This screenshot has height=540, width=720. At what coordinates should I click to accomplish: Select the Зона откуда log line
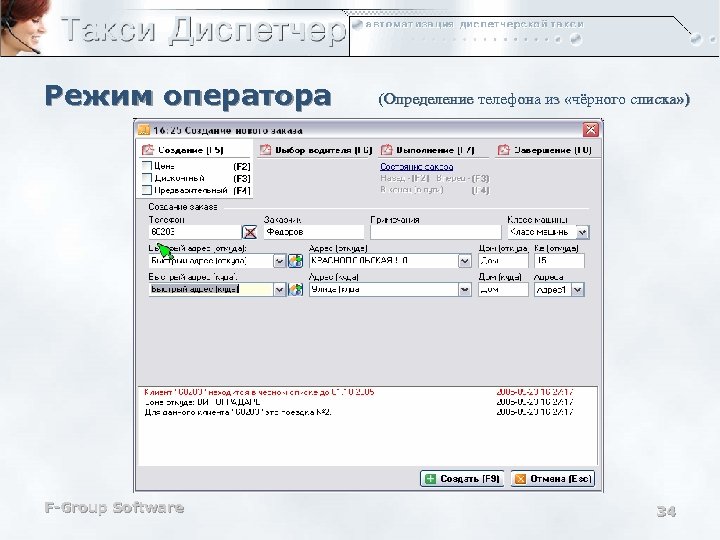358,402
